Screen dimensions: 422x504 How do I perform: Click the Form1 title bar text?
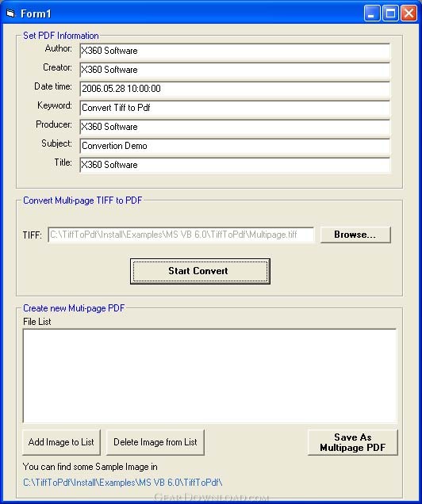pos(36,13)
